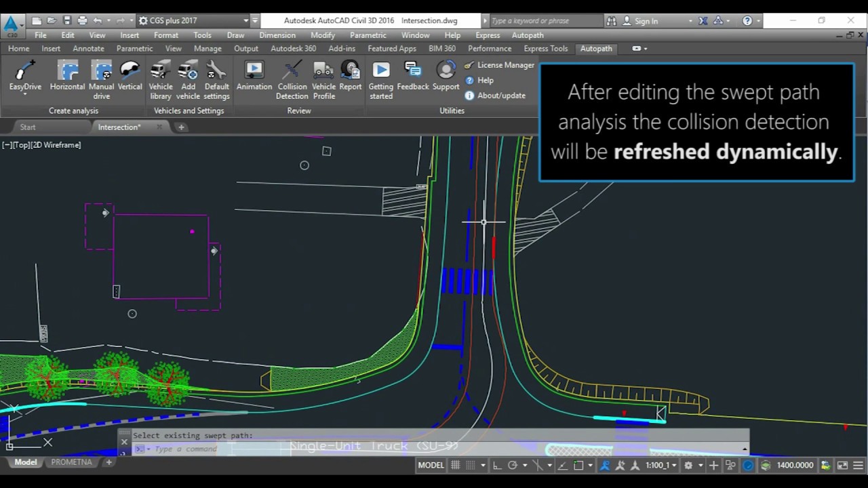This screenshot has height=488, width=868.
Task: Expand the Help question mark dropdown
Action: pos(759,21)
